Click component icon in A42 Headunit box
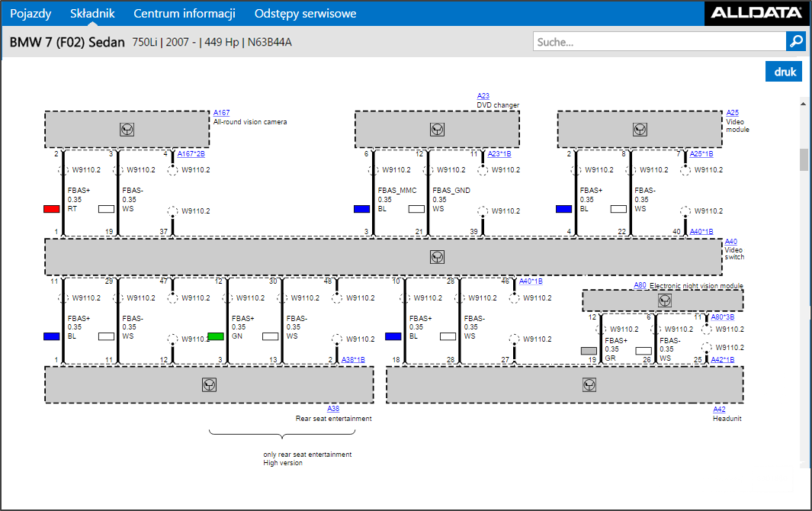 coord(589,385)
